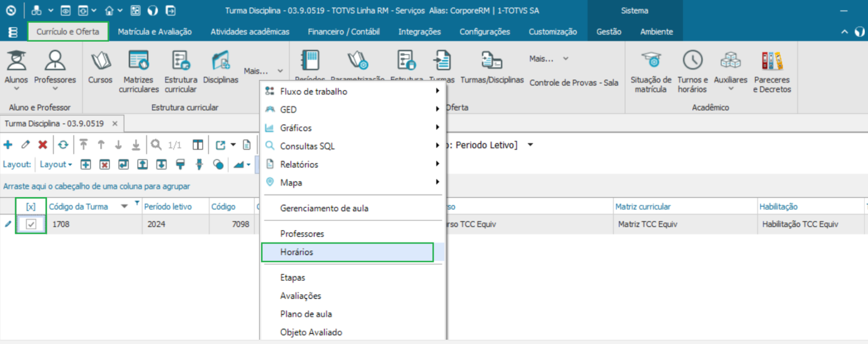The width and height of the screenshot is (868, 344).
Task: Click the search magnifier in toolbar
Action: pyautogui.click(x=156, y=145)
